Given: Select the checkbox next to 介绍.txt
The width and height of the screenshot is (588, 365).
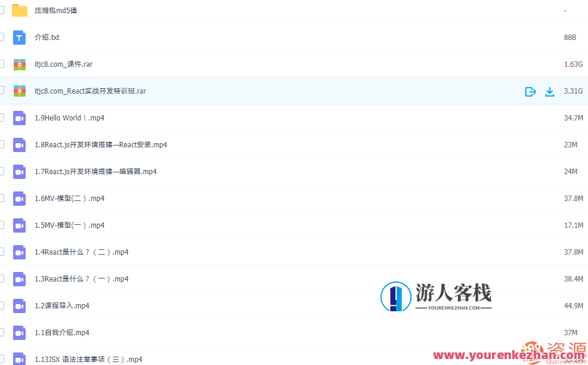Looking at the screenshot, I should click(x=2, y=37).
